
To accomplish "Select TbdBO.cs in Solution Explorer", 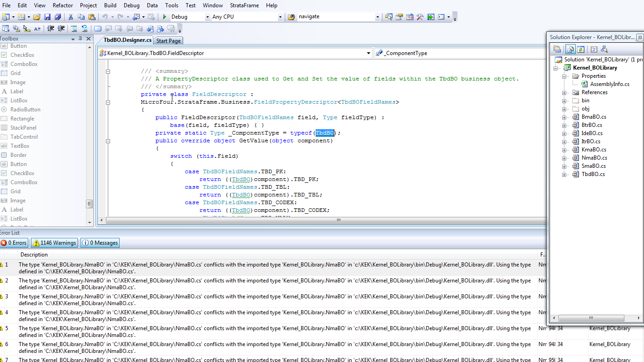I will coord(593,174).
